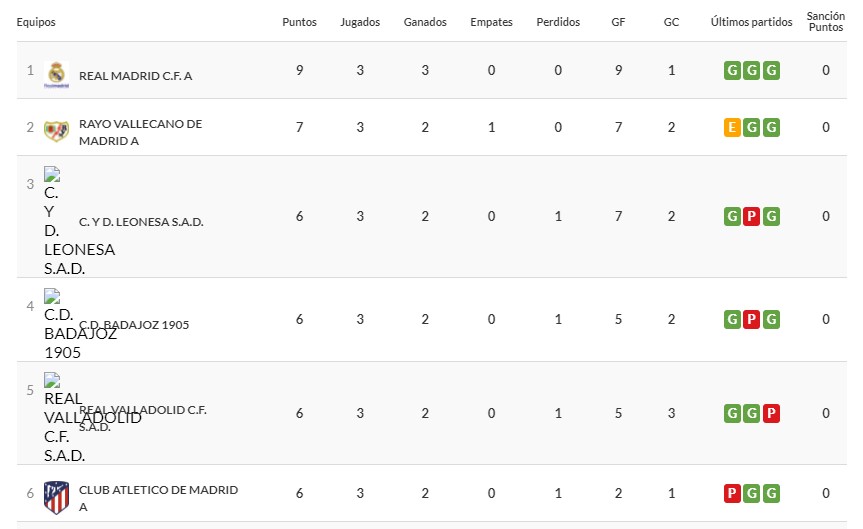Click red P badge in Leonesa row
Image resolution: width=863 pixels, height=529 pixels.
[752, 216]
